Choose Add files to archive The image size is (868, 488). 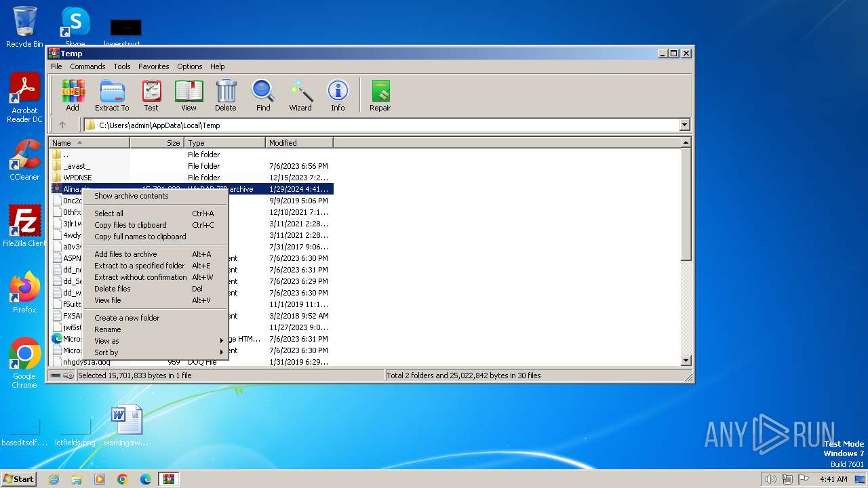(x=155, y=254)
